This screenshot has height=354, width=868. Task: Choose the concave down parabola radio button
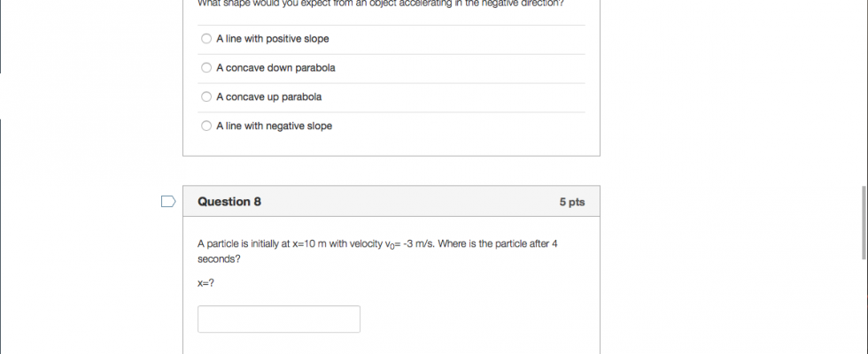click(x=206, y=68)
